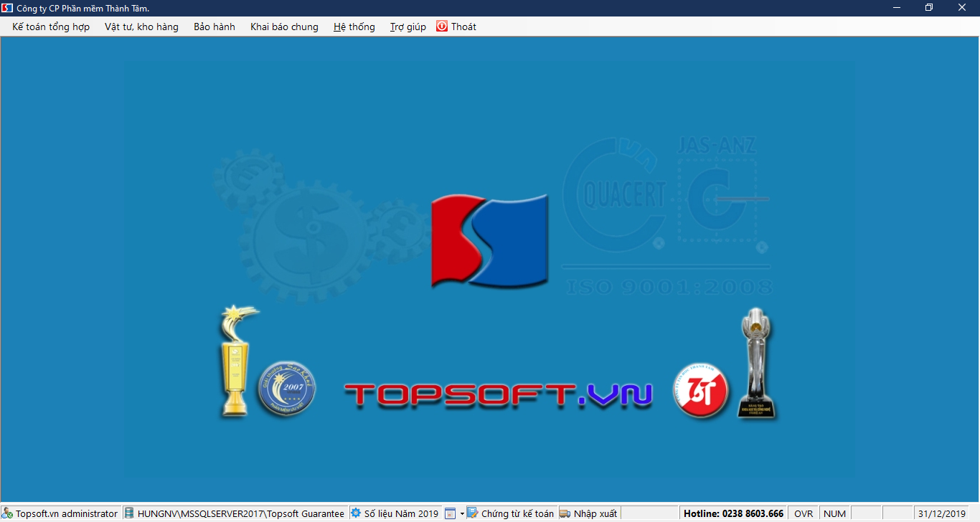Open the Bảo hành menu
The image size is (980, 522).
click(x=215, y=27)
